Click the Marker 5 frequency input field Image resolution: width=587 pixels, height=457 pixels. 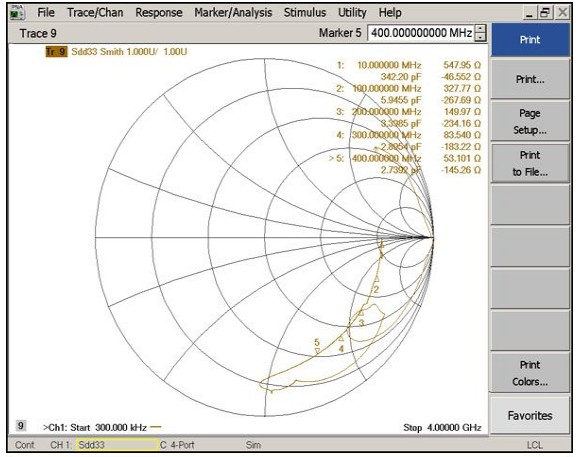tap(421, 33)
